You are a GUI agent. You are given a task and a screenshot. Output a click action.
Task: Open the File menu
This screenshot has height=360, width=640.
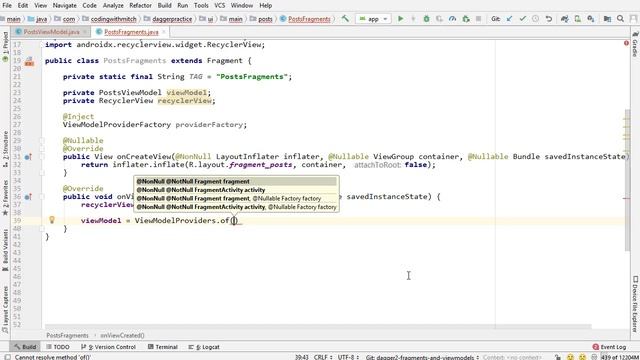pos(7,5)
